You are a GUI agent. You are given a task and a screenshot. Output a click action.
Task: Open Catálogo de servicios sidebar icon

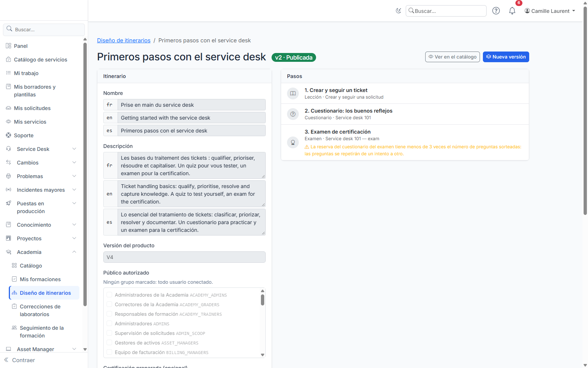point(8,59)
